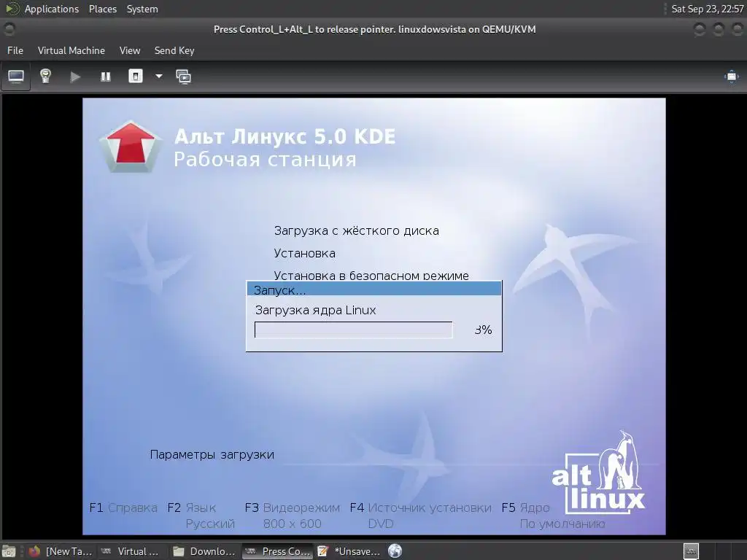Show virtual hardware details lightbulb icon
The width and height of the screenshot is (747, 560).
[45, 76]
